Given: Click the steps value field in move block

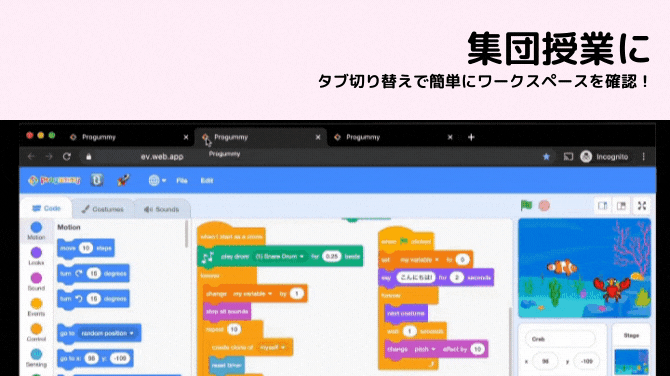Looking at the screenshot, I should (86, 248).
